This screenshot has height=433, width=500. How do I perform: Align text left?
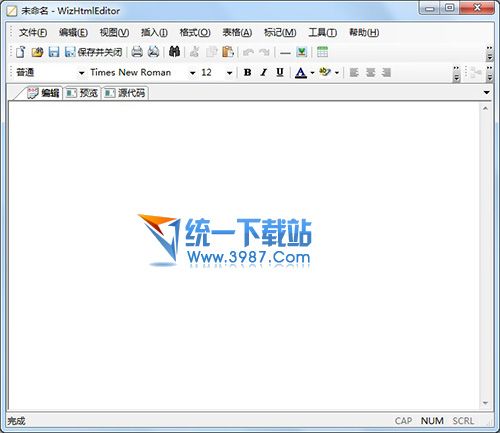[x=354, y=72]
